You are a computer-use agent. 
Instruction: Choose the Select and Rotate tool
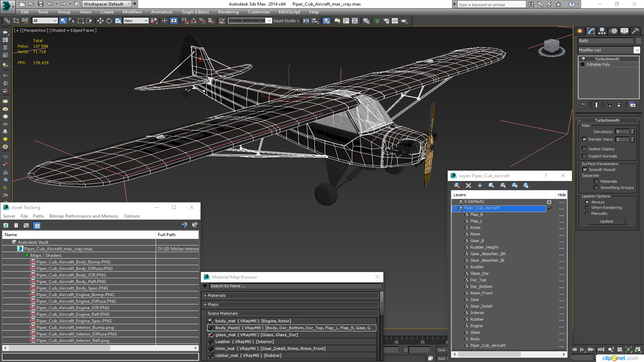[109, 21]
